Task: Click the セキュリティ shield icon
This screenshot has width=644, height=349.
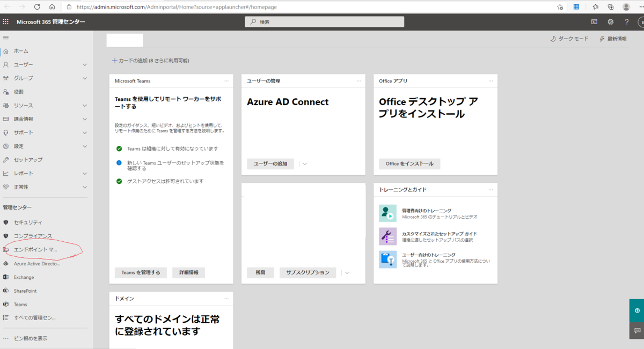Action: 6,222
